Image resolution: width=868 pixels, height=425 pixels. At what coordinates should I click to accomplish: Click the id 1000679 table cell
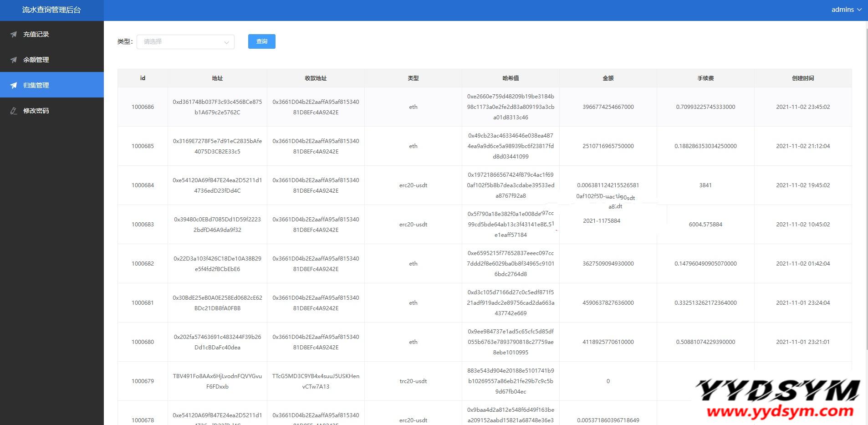tap(143, 381)
